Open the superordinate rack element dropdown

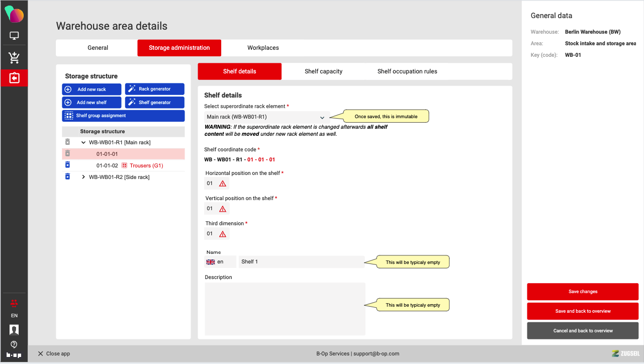coord(266,117)
